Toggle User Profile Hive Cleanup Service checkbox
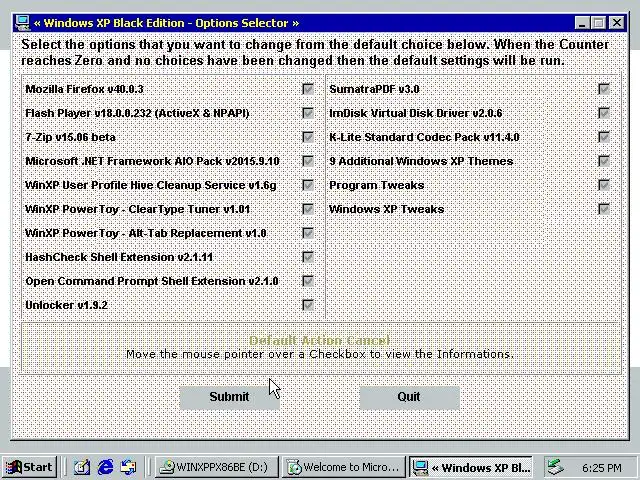Viewport: 640px width, 480px height. (x=308, y=185)
